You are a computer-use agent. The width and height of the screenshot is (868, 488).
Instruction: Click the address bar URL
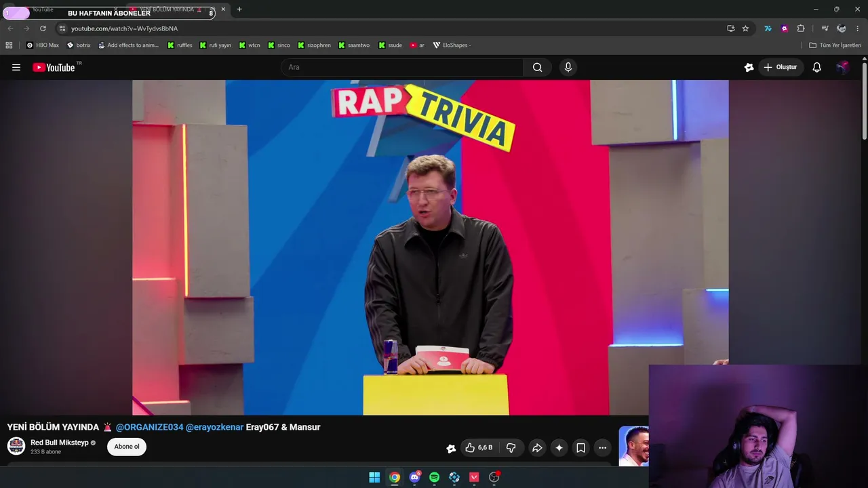click(124, 28)
